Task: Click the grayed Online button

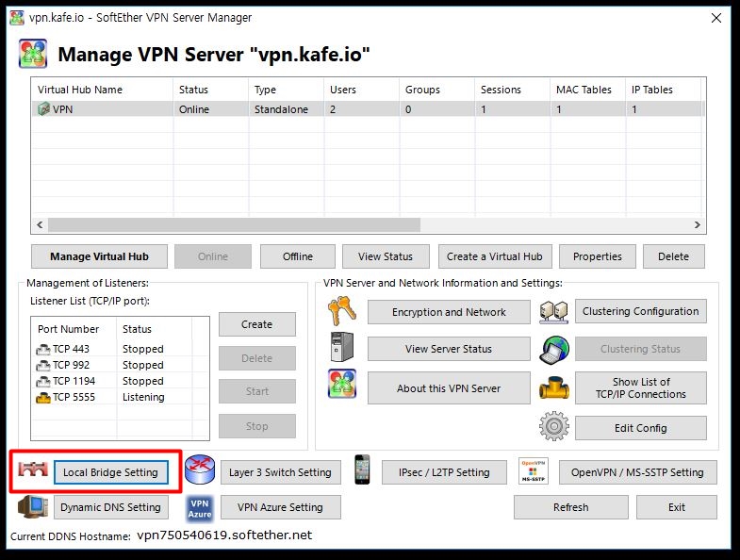Action: pos(213,256)
